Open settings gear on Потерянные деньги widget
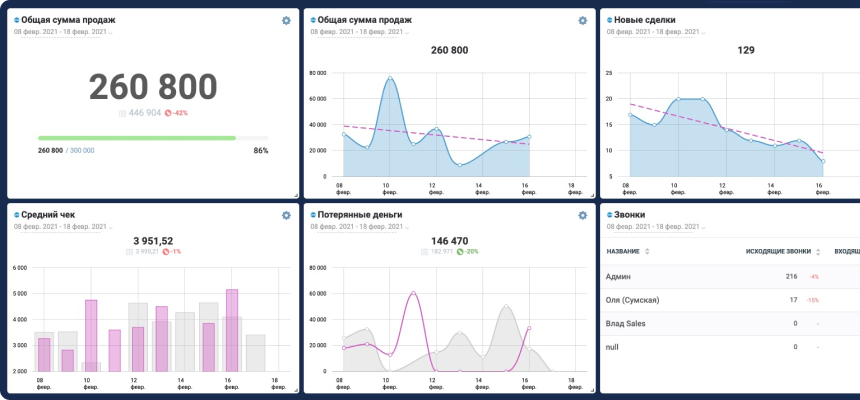Screen dimensions: 860x400 click(583, 215)
